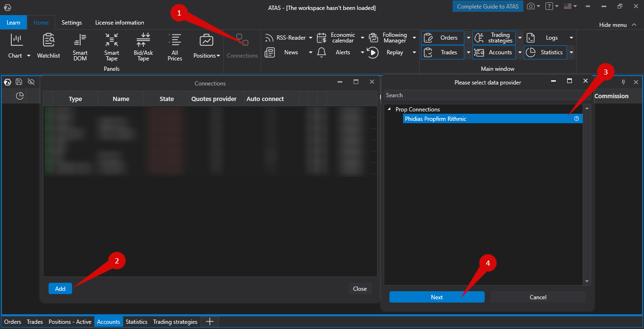
Task: Open the RSS-Reader dropdown arrow
Action: (x=310, y=38)
